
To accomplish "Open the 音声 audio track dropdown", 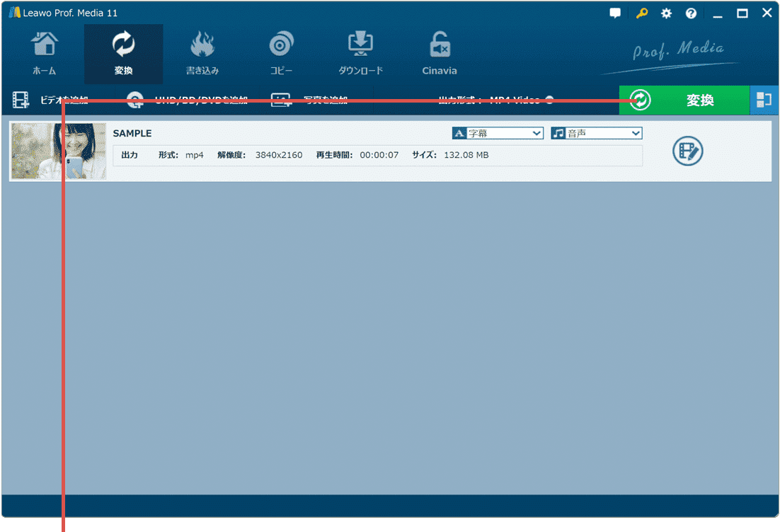I will [x=596, y=132].
